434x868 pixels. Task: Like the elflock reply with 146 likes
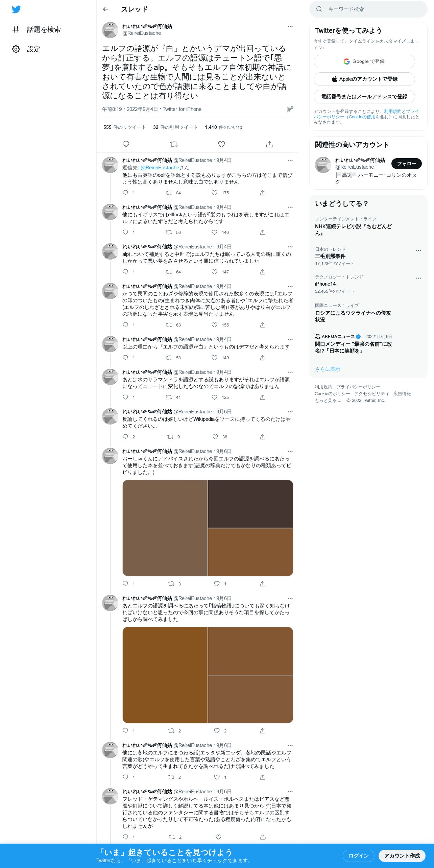tap(214, 232)
